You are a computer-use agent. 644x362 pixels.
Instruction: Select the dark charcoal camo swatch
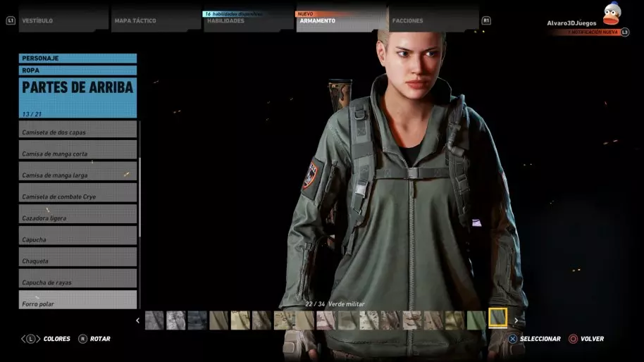coord(197,320)
